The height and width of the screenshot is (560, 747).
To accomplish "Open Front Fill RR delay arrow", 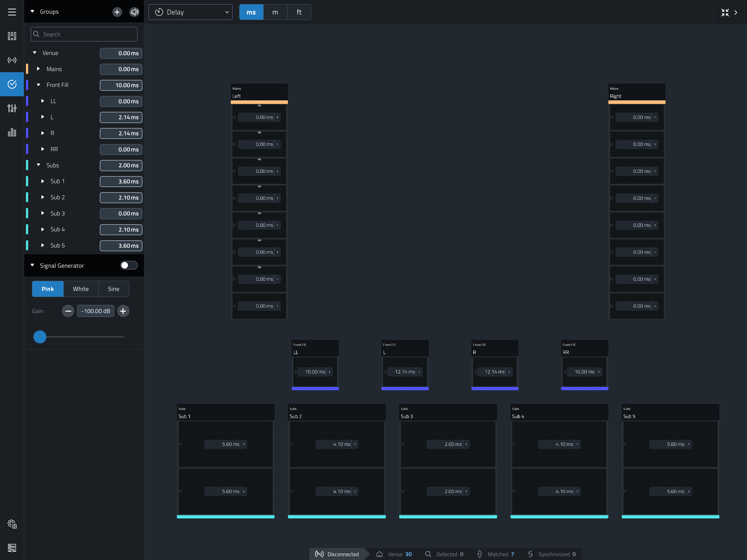I will point(599,372).
